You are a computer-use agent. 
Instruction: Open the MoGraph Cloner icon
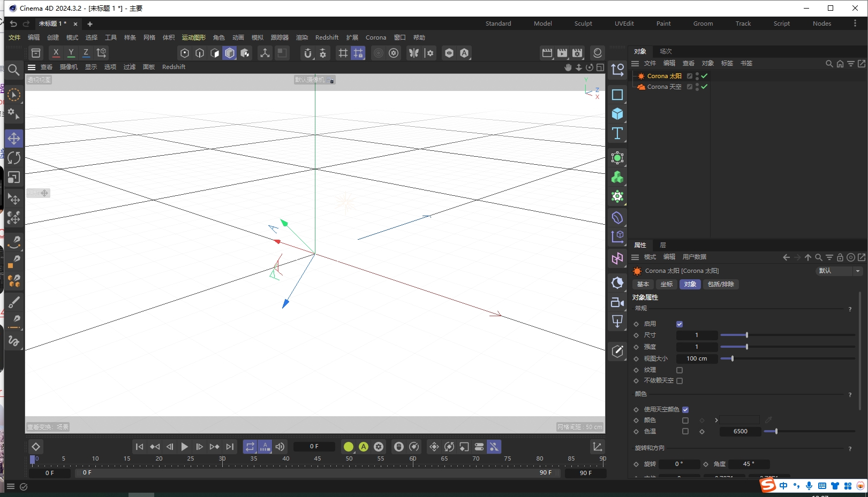(617, 177)
